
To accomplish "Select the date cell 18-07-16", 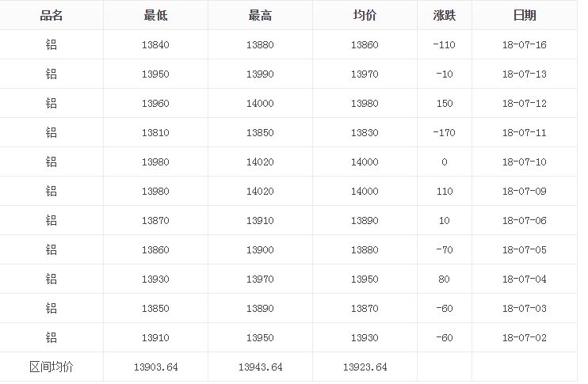I will 524,45.
